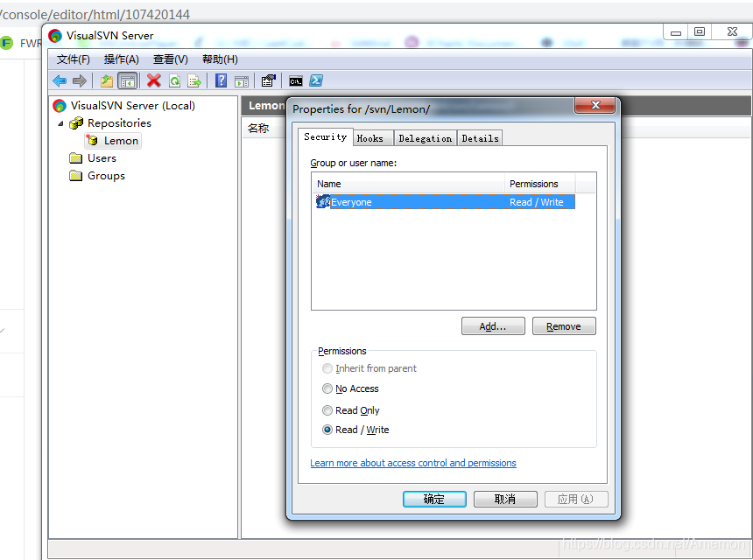Toggle the Show/Hide Console Tree icon
Image resolution: width=753 pixels, height=560 pixels.
[127, 80]
